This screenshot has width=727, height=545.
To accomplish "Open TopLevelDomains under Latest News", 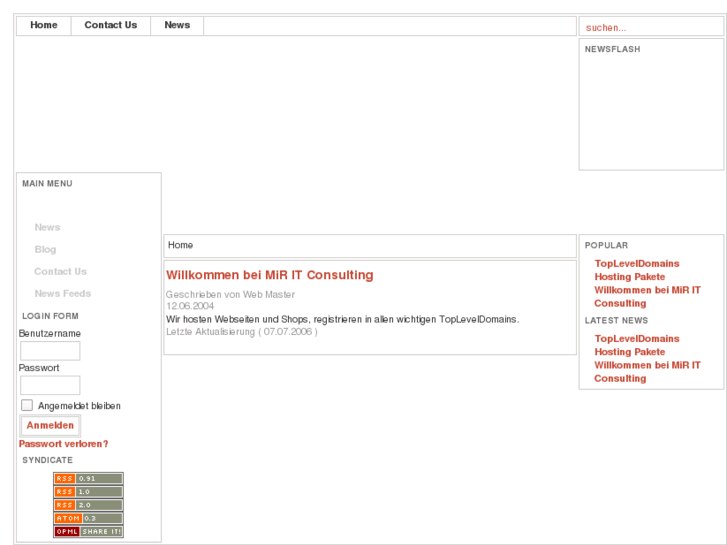I will 637,339.
